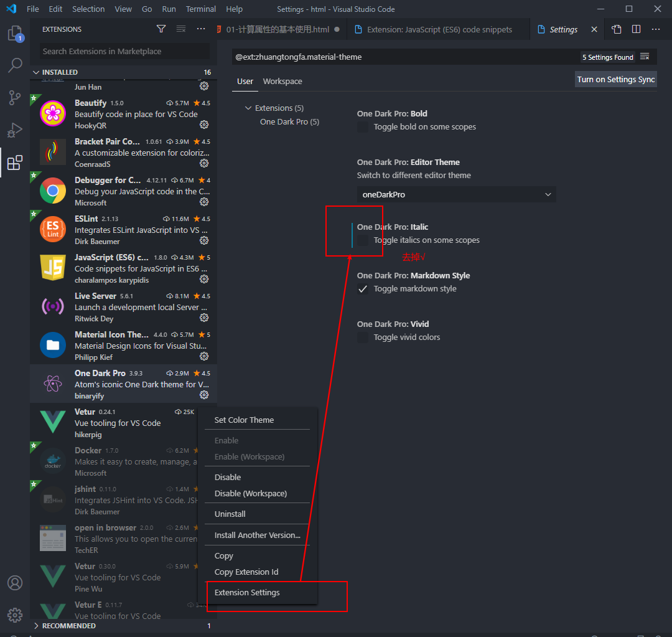The image size is (672, 637).
Task: Enable Toggle vivid colors checkbox
Action: point(363,337)
